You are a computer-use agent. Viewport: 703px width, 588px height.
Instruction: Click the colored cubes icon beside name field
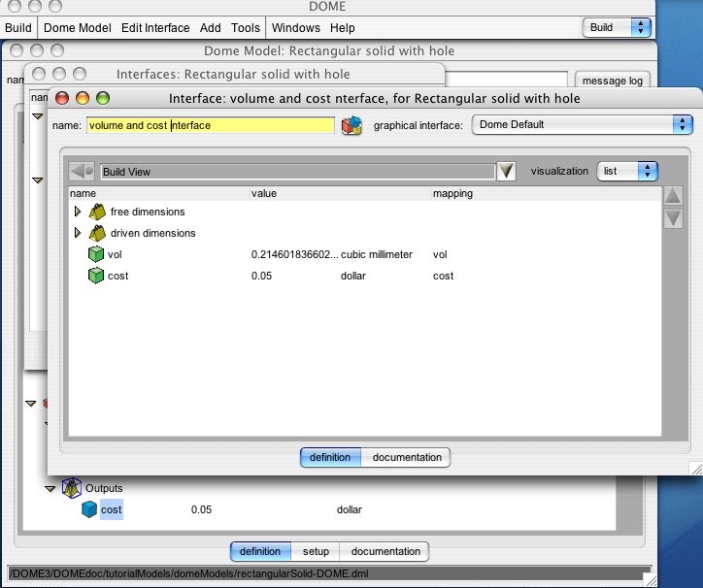coord(351,125)
